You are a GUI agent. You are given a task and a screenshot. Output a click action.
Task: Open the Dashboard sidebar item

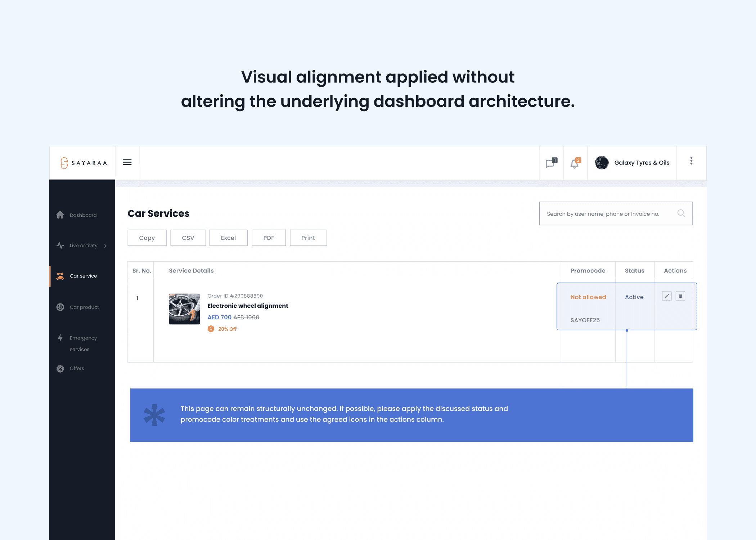[x=83, y=215]
